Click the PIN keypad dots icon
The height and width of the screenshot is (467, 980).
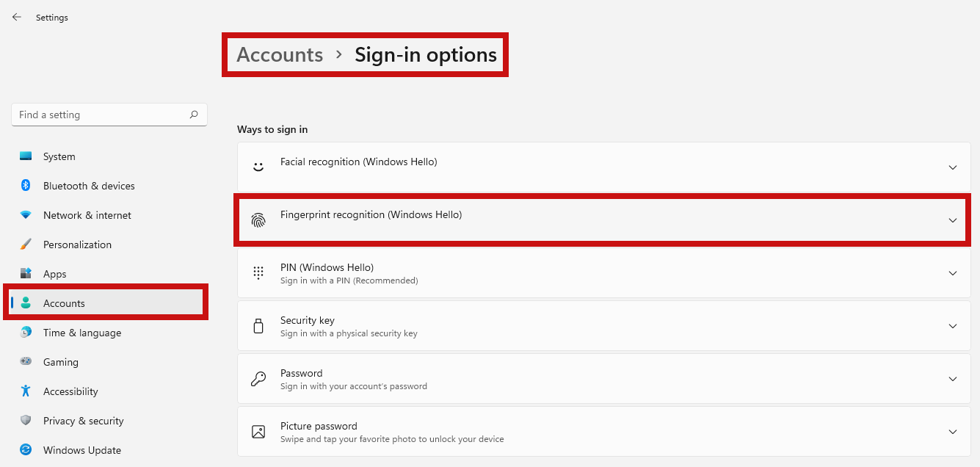pyautogui.click(x=258, y=273)
